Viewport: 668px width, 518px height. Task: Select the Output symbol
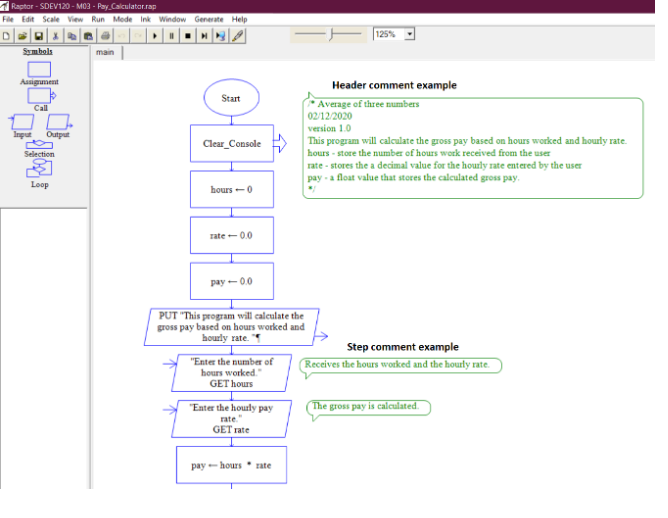point(58,122)
